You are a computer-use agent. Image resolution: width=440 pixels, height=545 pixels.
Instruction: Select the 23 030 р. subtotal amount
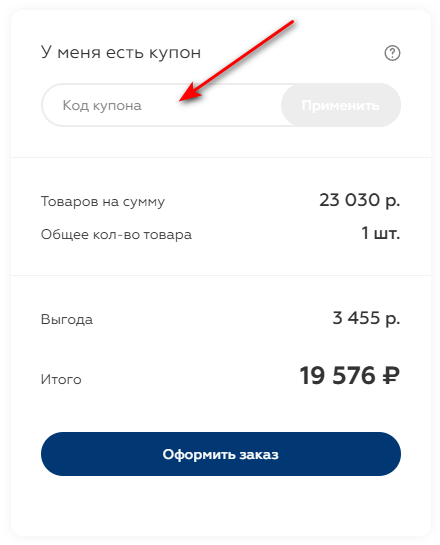[360, 201]
